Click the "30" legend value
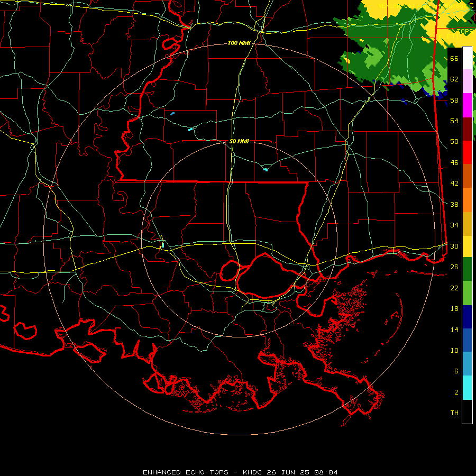This screenshot has height=476, width=476. click(454, 246)
